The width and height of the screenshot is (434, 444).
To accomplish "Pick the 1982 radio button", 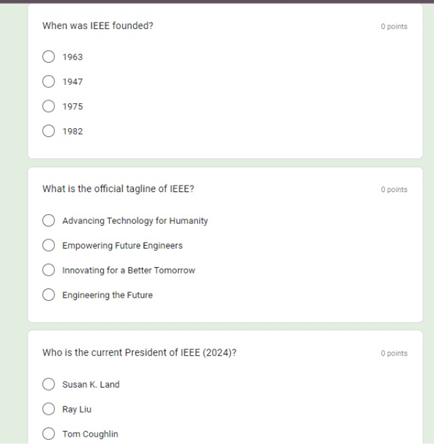I will 49,131.
